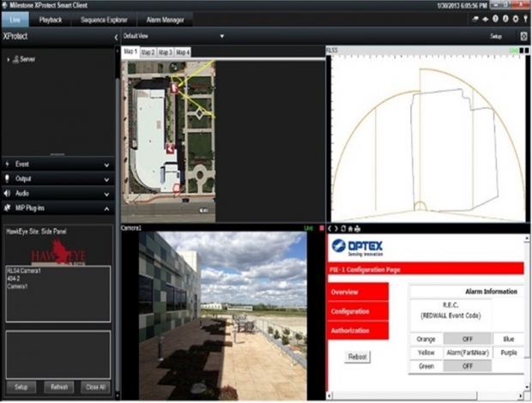Click the Close All button
The width and height of the screenshot is (532, 403).
point(96,387)
